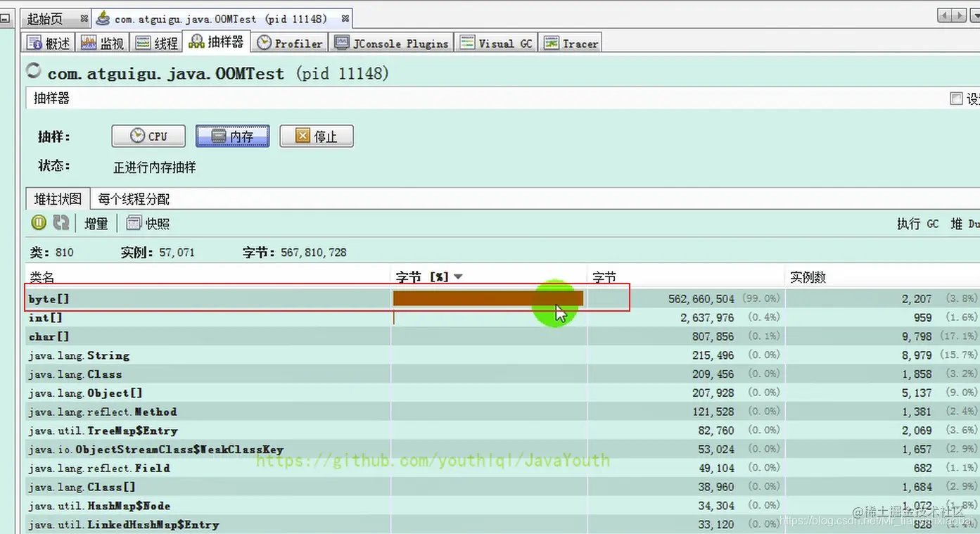Toggle the 设置 checkbox
Viewport: 980px width, 534px height.
point(956,98)
